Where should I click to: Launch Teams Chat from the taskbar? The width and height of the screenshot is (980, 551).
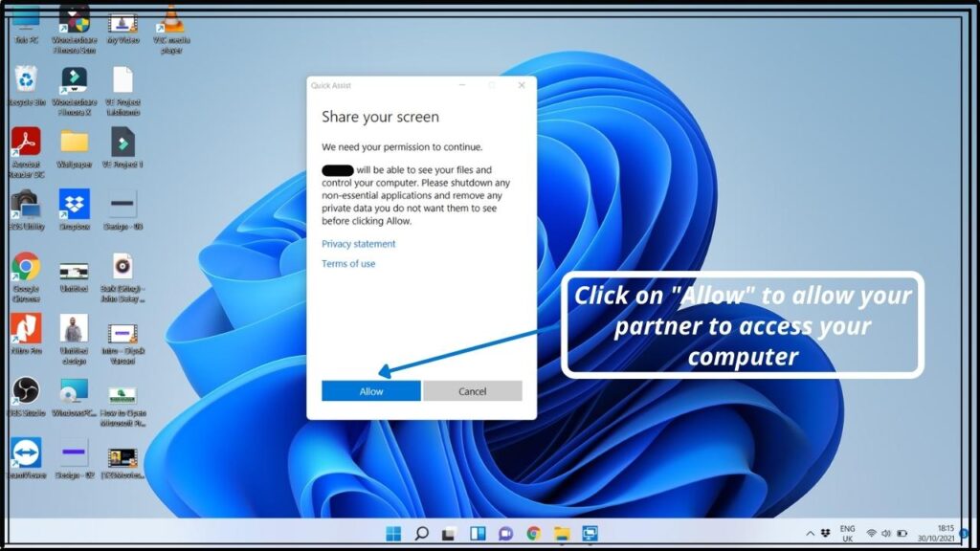(x=505, y=534)
